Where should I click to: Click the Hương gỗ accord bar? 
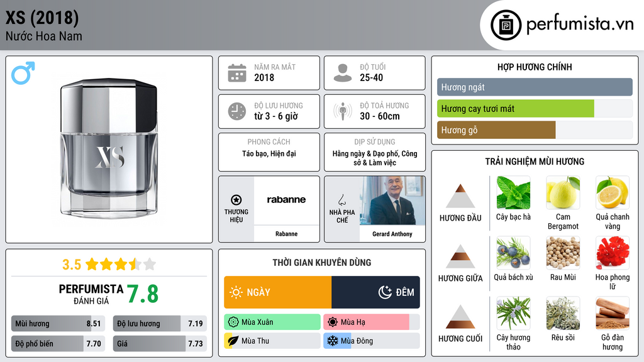[496, 130]
